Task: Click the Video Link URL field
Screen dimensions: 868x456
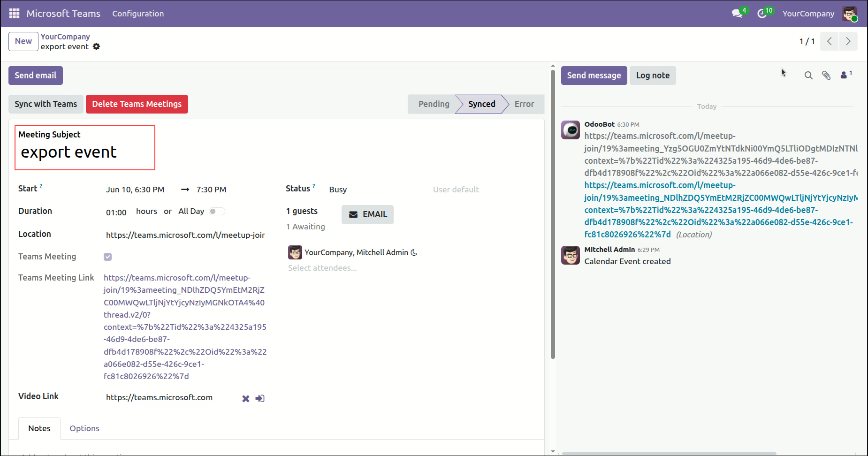Action: (x=160, y=397)
